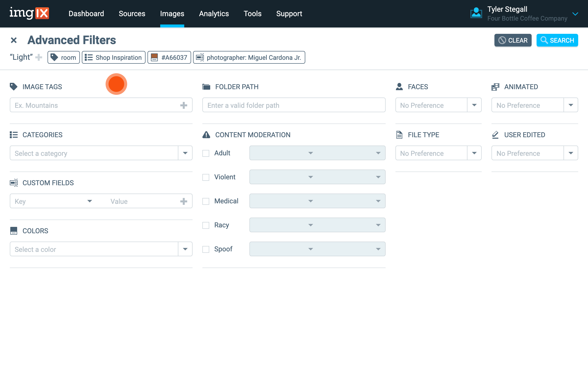Click the imgix logo
The image size is (588, 392).
point(29,13)
